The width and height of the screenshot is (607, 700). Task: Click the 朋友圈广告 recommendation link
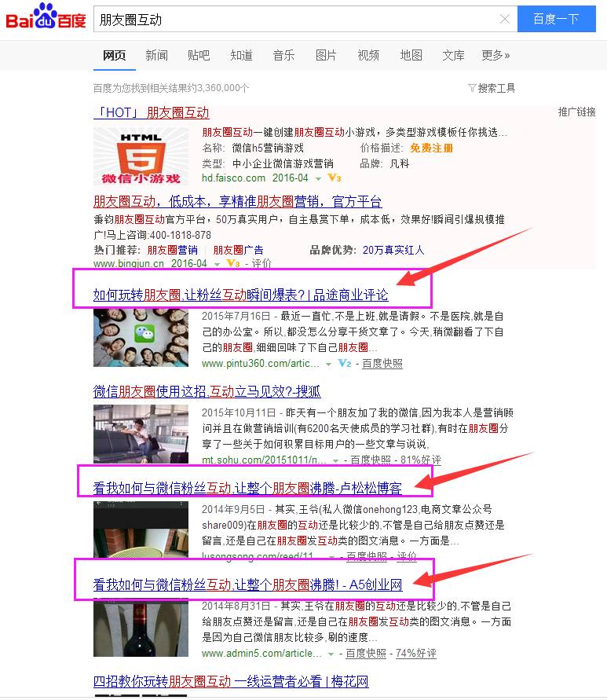[239, 250]
